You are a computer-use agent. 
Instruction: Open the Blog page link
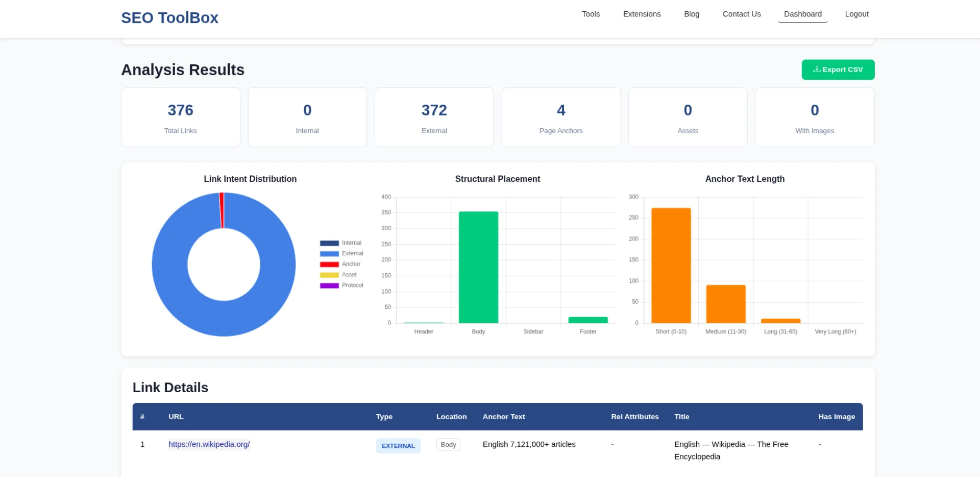[692, 14]
